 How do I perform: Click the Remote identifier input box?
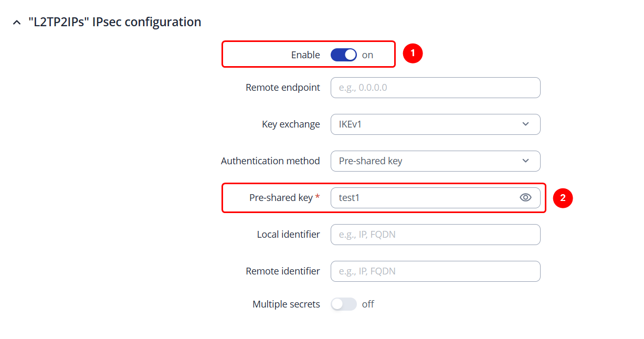coord(435,271)
